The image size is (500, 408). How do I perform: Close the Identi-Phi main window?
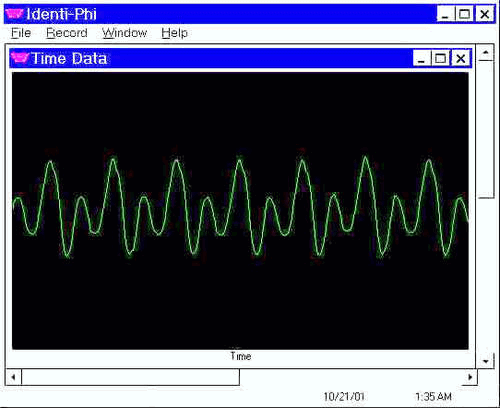[x=484, y=14]
